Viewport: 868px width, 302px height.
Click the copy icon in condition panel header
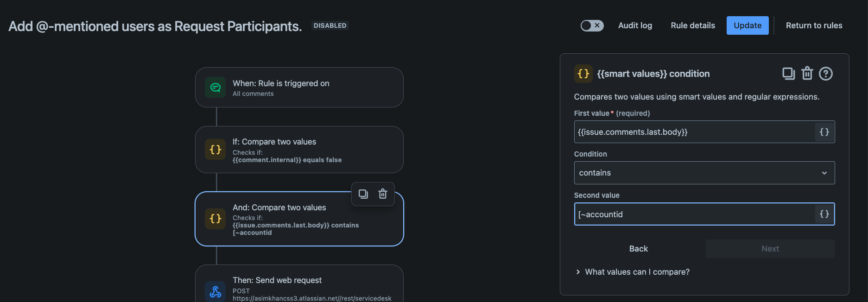tap(788, 74)
